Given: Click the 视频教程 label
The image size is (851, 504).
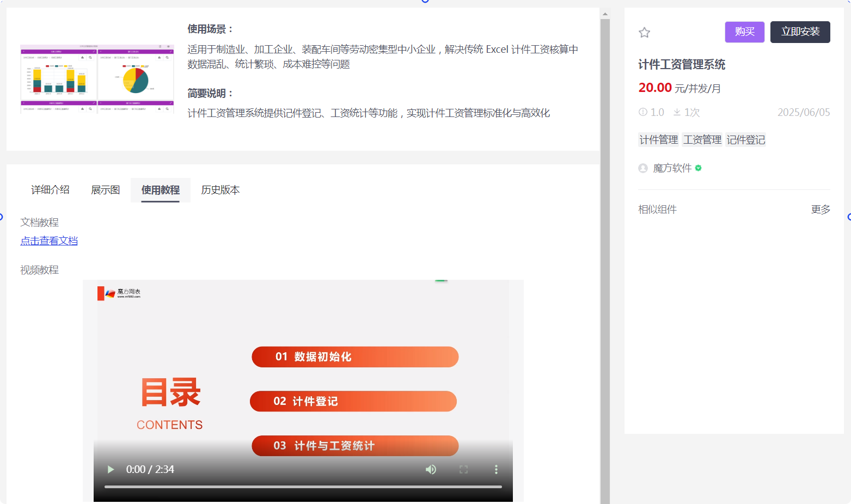Looking at the screenshot, I should (39, 270).
